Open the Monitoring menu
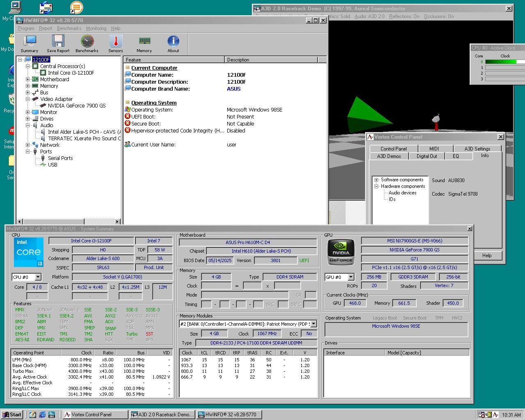This screenshot has width=525, height=420. coord(96,28)
